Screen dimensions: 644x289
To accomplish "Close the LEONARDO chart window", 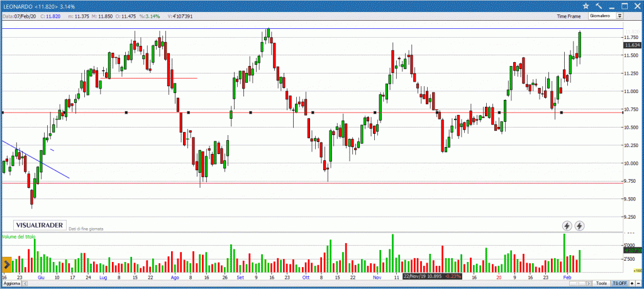I will pos(637,6).
